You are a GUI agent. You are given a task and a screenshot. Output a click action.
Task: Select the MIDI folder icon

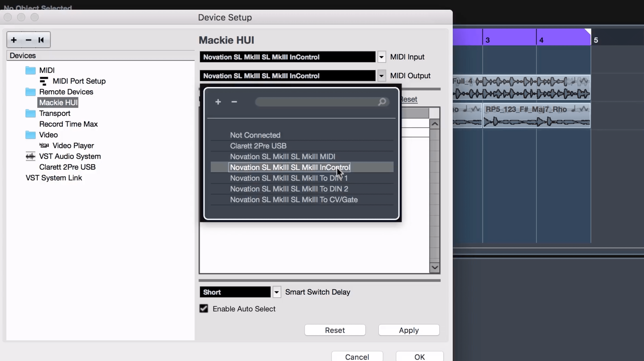pyautogui.click(x=30, y=71)
